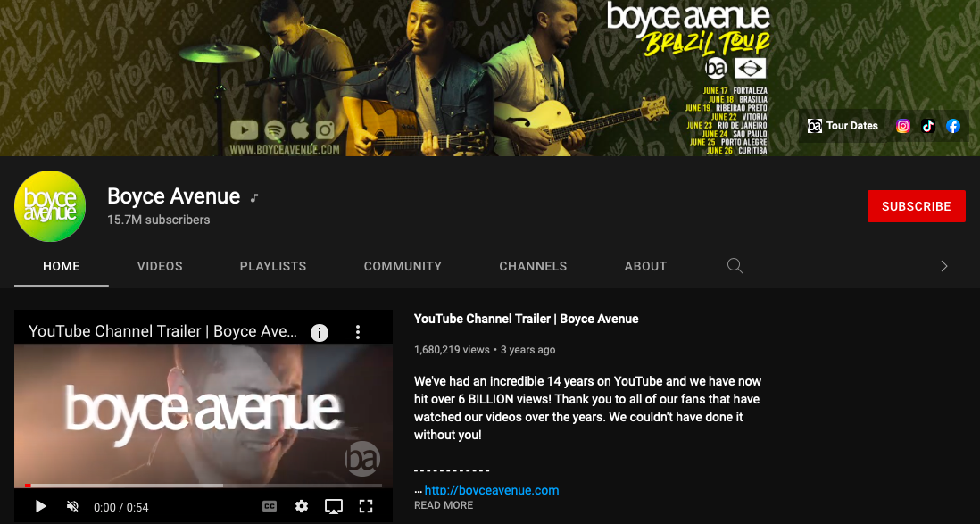Open the Playlists tab
Image resolution: width=980 pixels, height=524 pixels.
click(273, 266)
